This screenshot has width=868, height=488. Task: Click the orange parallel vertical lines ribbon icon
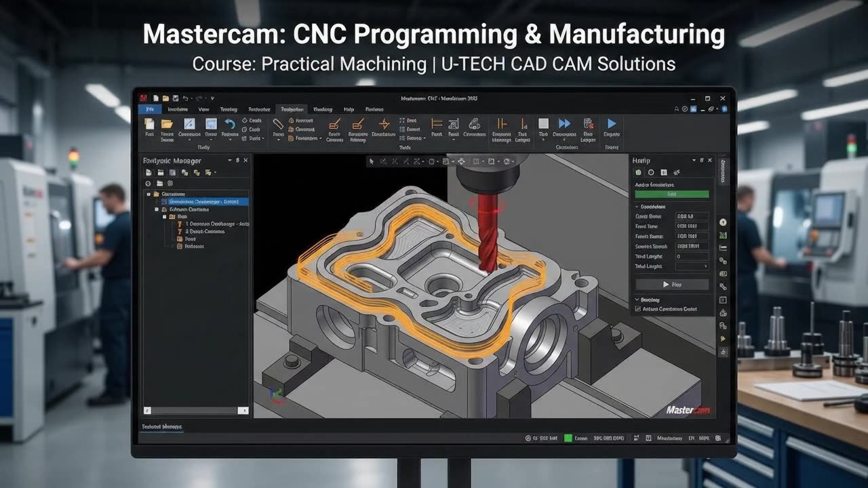click(x=502, y=123)
